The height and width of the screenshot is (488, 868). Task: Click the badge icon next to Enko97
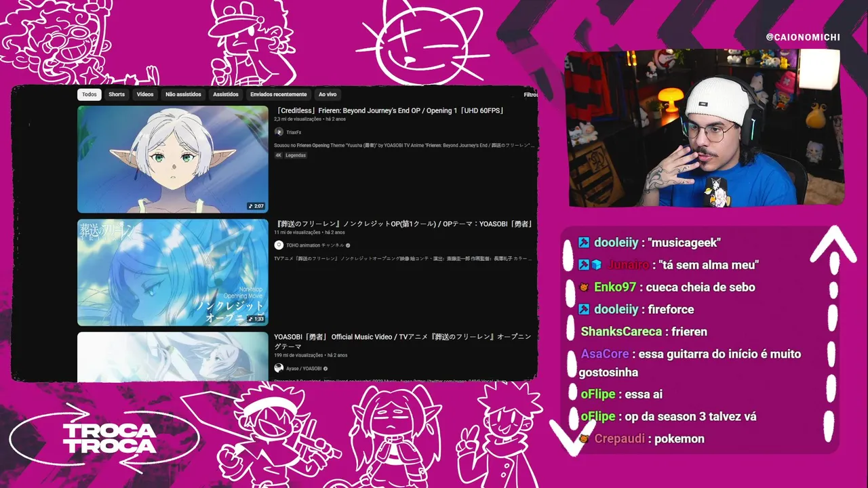tap(584, 287)
